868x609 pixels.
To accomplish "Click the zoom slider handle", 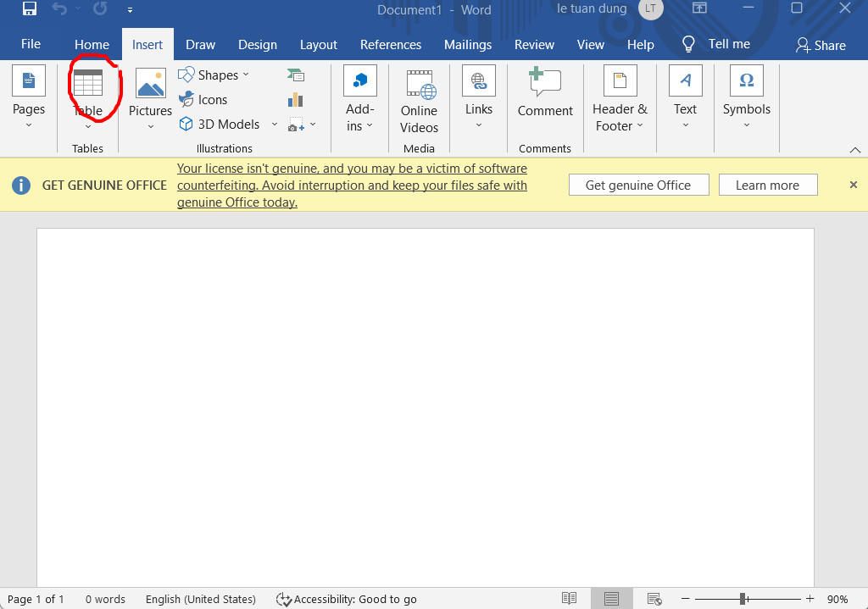I will pyautogui.click(x=743, y=599).
